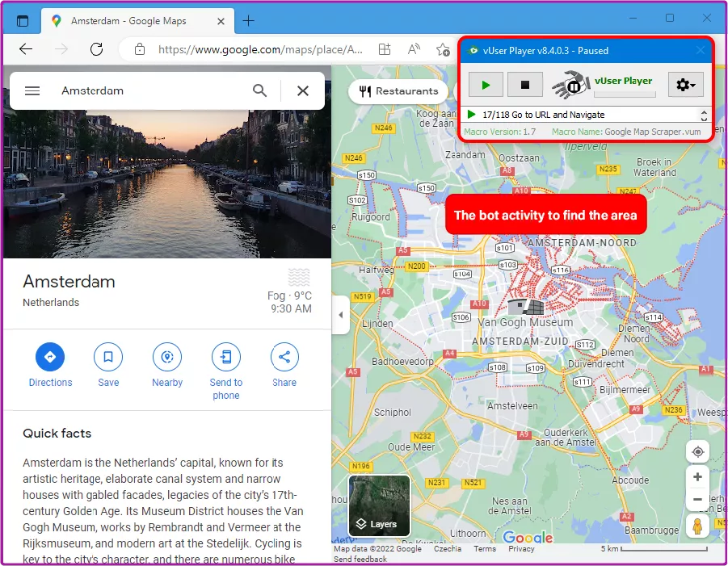The image size is (728, 566).
Task: Click the Badhoevedorp map label
Action: click(402, 362)
